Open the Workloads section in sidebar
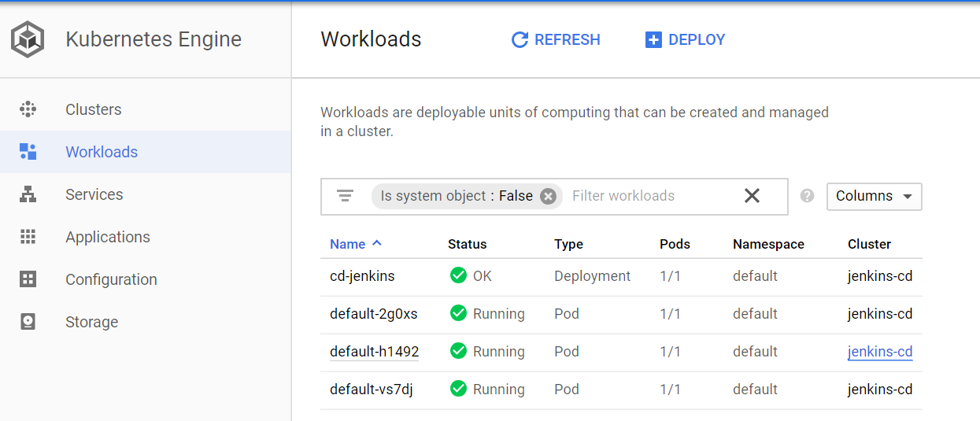Viewport: 980px width, 421px height. (x=102, y=152)
